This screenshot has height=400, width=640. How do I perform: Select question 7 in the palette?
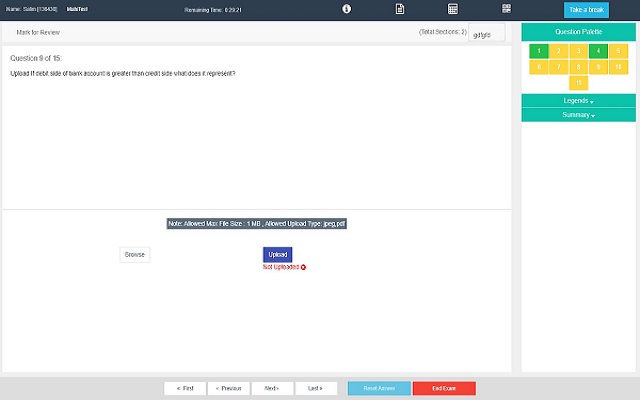[558, 67]
